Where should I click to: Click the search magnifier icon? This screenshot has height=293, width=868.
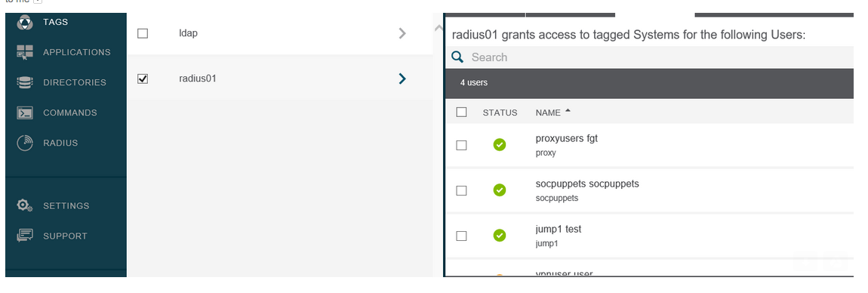[x=457, y=57]
